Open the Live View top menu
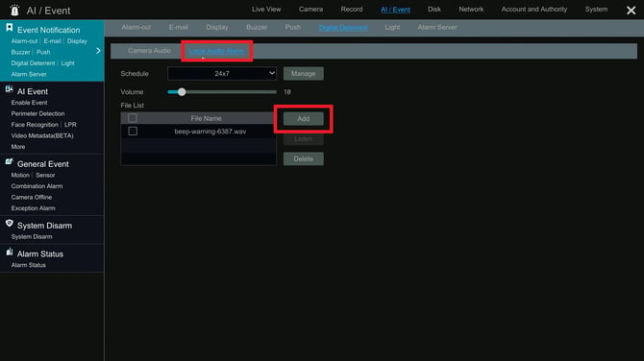The image size is (644, 361). tap(266, 9)
